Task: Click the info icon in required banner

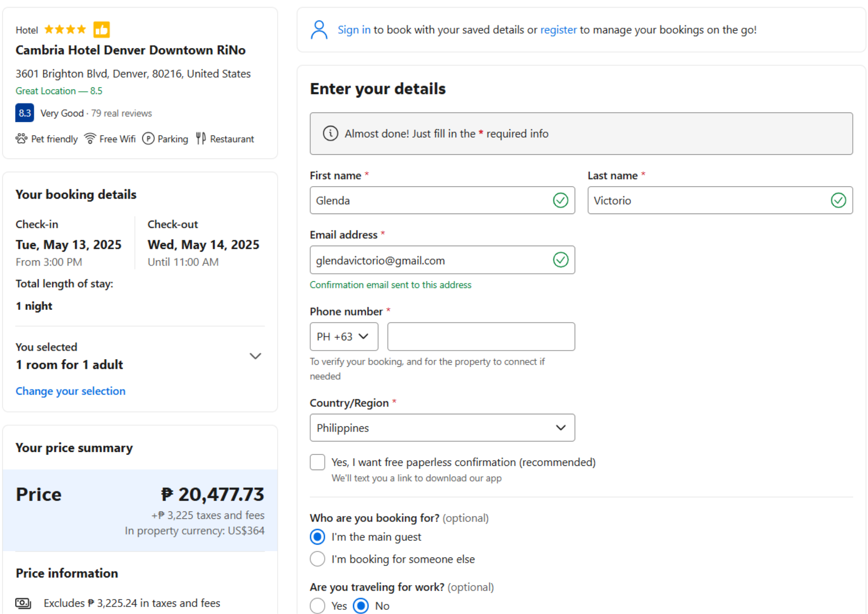Action: (x=330, y=133)
